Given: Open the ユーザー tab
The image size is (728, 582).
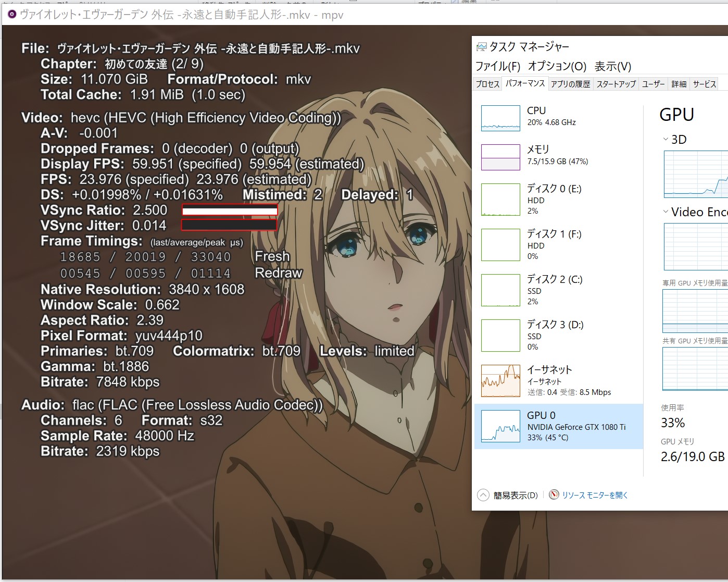Looking at the screenshot, I should tap(653, 84).
